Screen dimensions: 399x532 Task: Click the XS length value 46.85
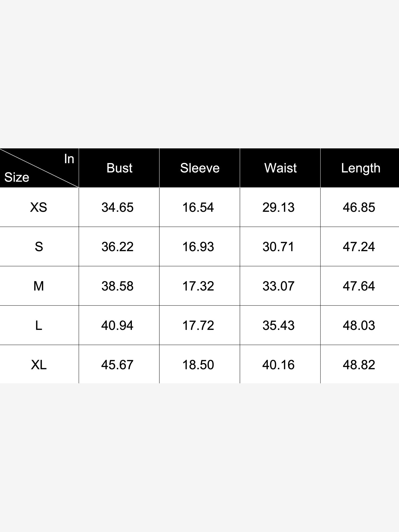point(359,207)
